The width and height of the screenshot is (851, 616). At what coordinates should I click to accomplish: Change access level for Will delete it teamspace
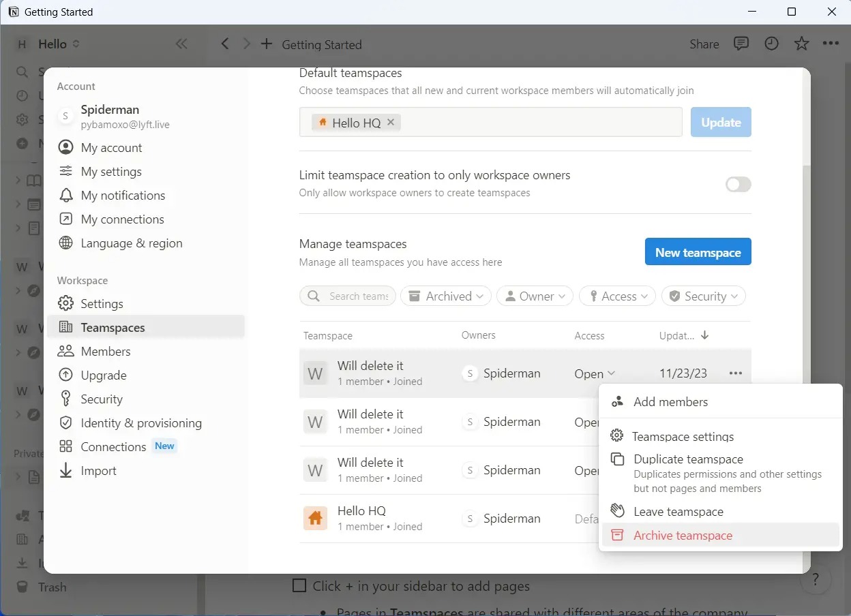pyautogui.click(x=594, y=373)
